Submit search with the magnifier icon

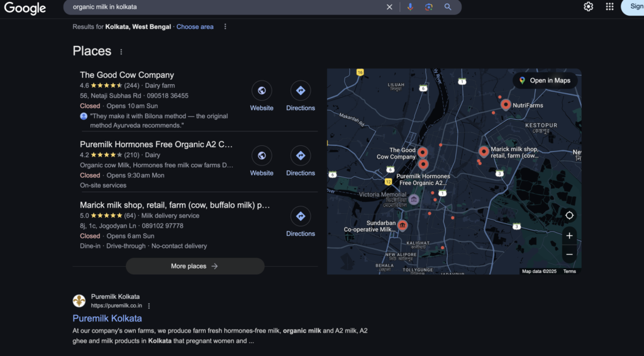point(448,7)
